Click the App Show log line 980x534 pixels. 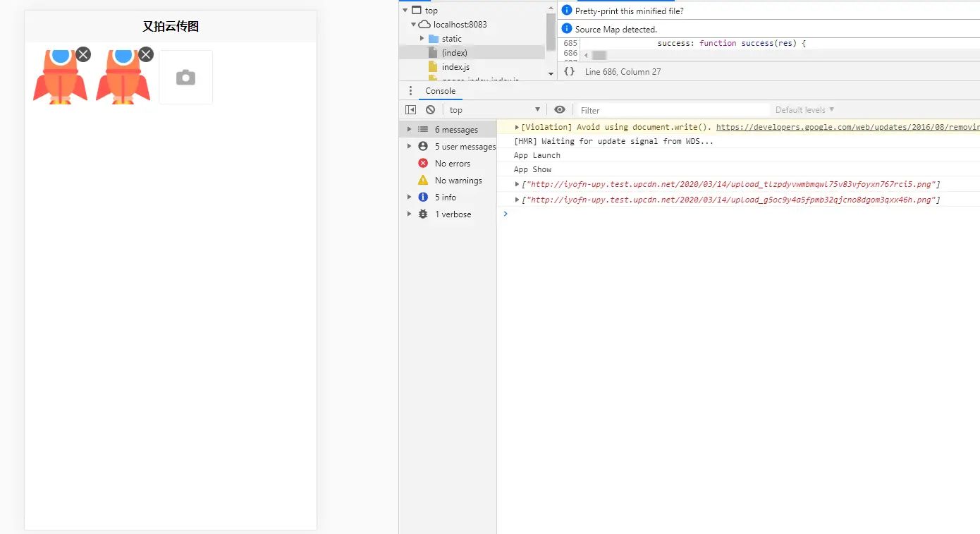point(533,169)
